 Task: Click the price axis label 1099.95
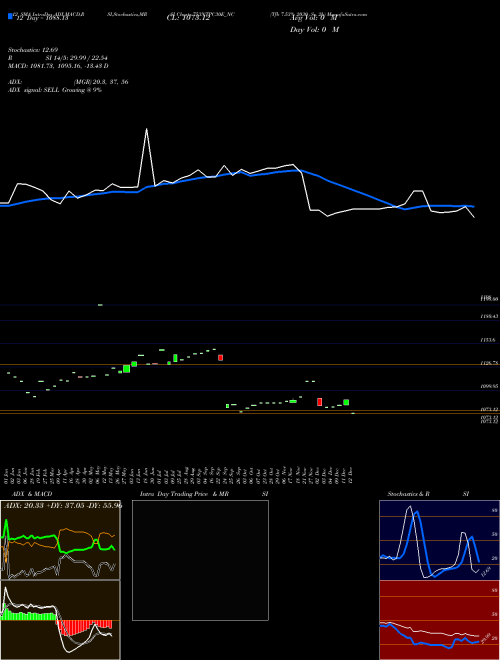coord(490,386)
